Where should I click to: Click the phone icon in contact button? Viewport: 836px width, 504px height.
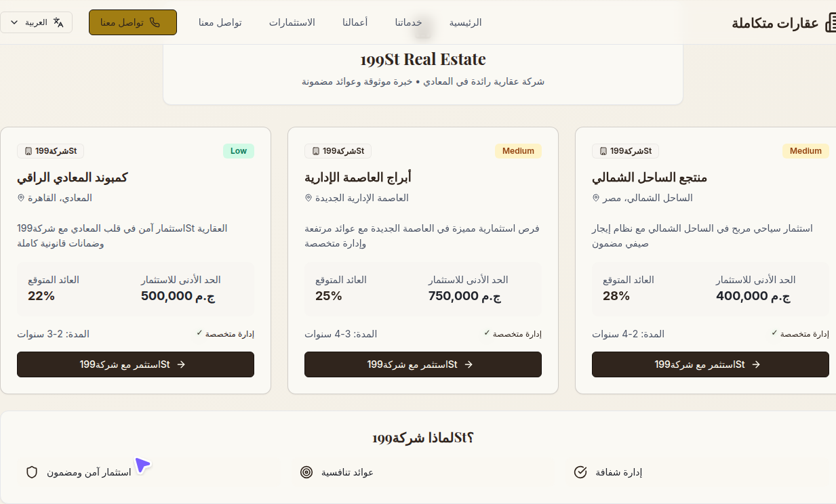pos(155,22)
